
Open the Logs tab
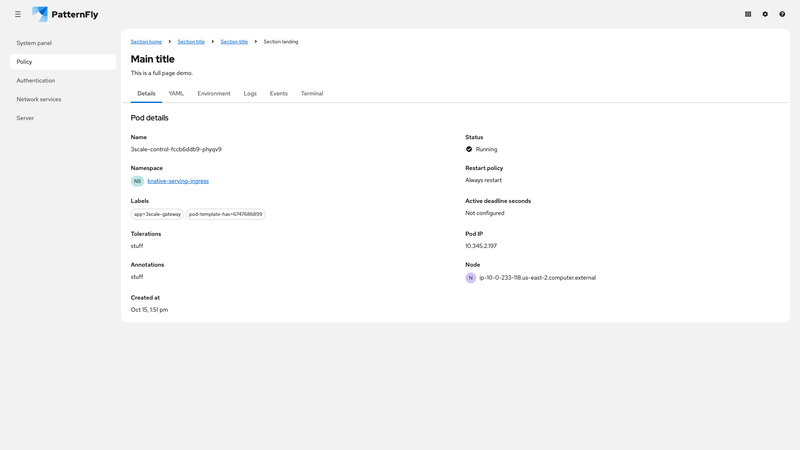point(250,93)
